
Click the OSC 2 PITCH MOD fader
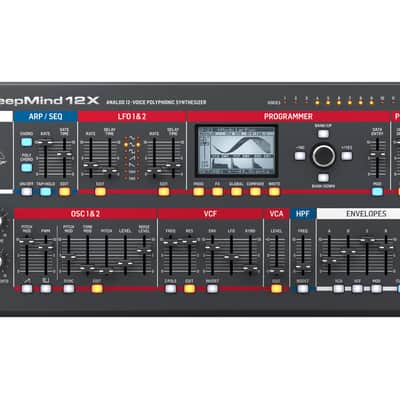pos(68,256)
